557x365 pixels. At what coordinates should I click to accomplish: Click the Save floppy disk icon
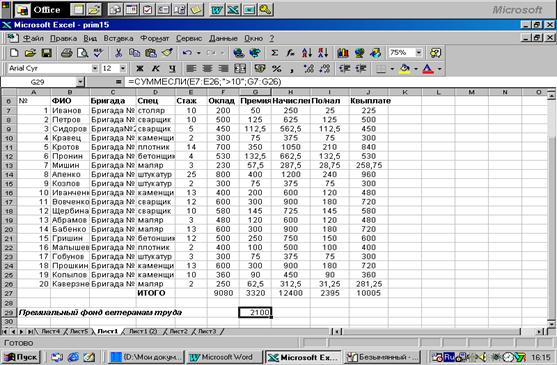pos(47,53)
